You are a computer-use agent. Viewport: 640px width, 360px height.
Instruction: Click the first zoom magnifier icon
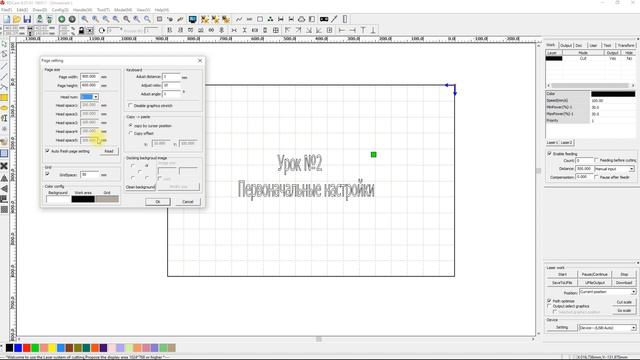click(84, 19)
